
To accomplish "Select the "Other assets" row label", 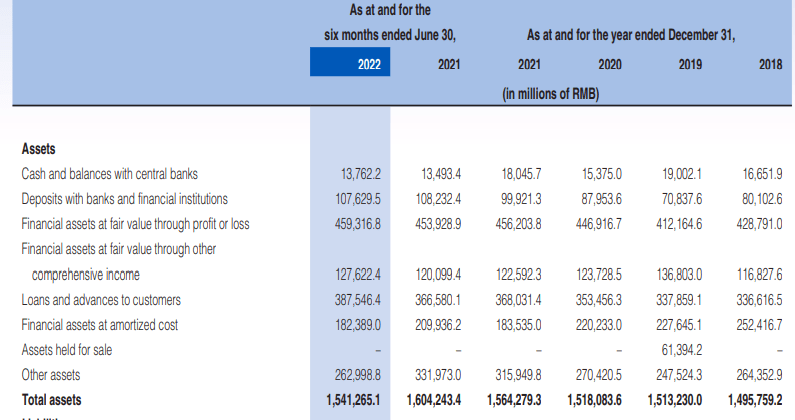I will (x=52, y=375).
